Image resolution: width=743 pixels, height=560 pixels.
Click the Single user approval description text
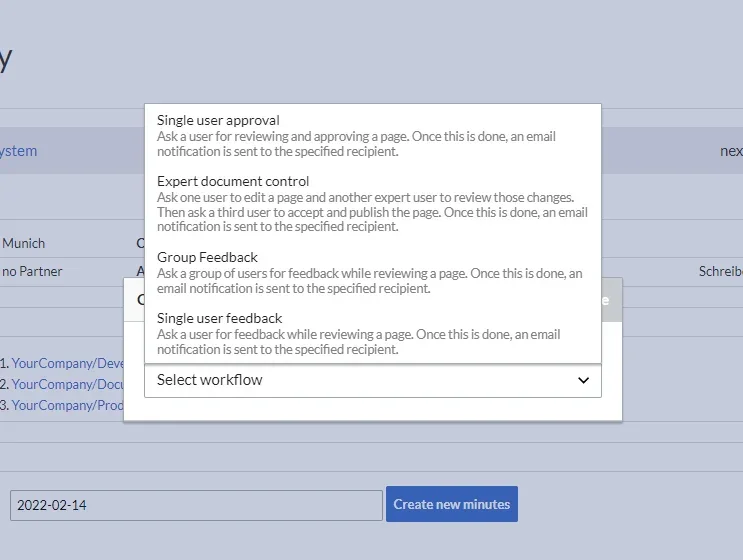click(356, 144)
